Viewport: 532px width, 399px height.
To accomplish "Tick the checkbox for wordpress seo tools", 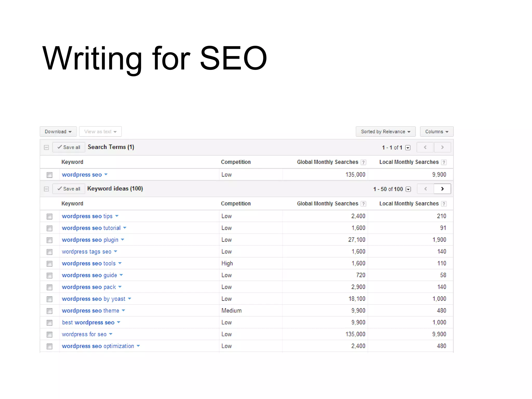I will pos(50,264).
